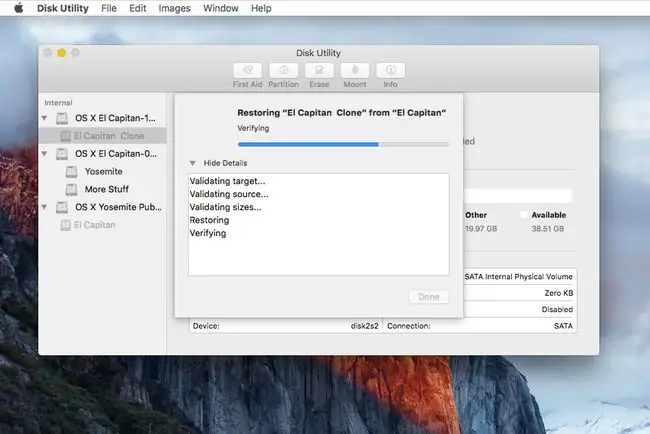Click the Mount toolbar icon
The height and width of the screenshot is (434, 650).
pos(355,70)
